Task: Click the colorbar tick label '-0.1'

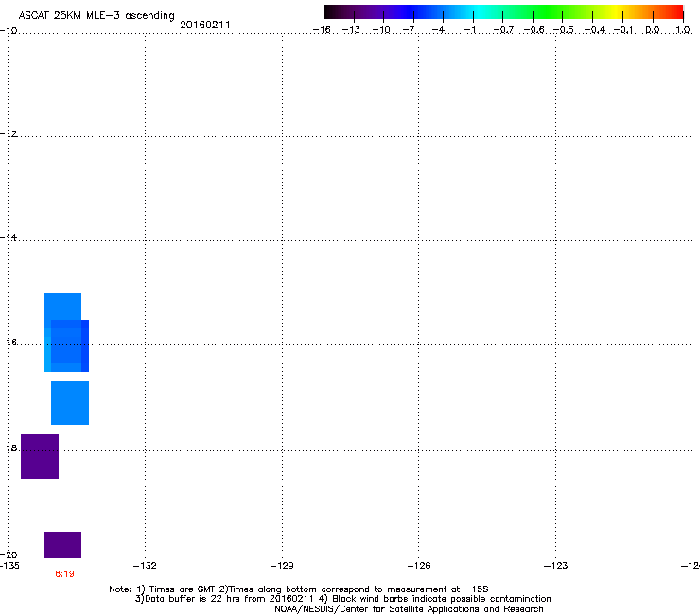Action: click(623, 30)
